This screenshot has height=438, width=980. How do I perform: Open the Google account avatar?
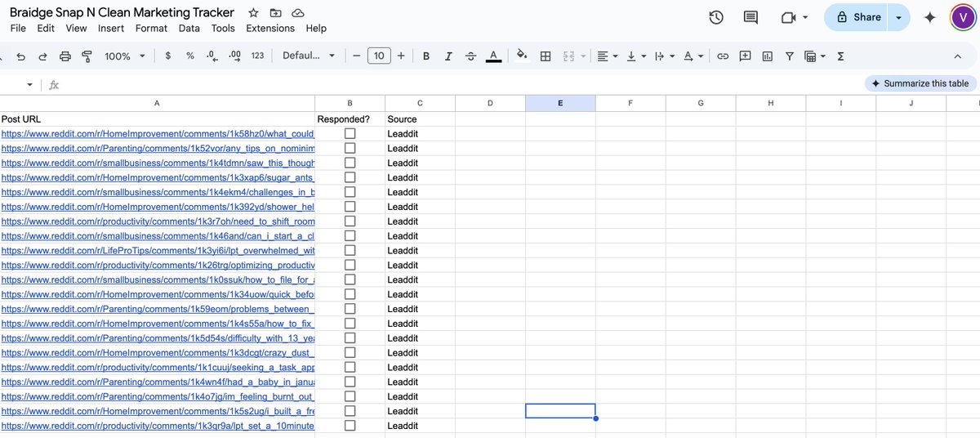964,17
